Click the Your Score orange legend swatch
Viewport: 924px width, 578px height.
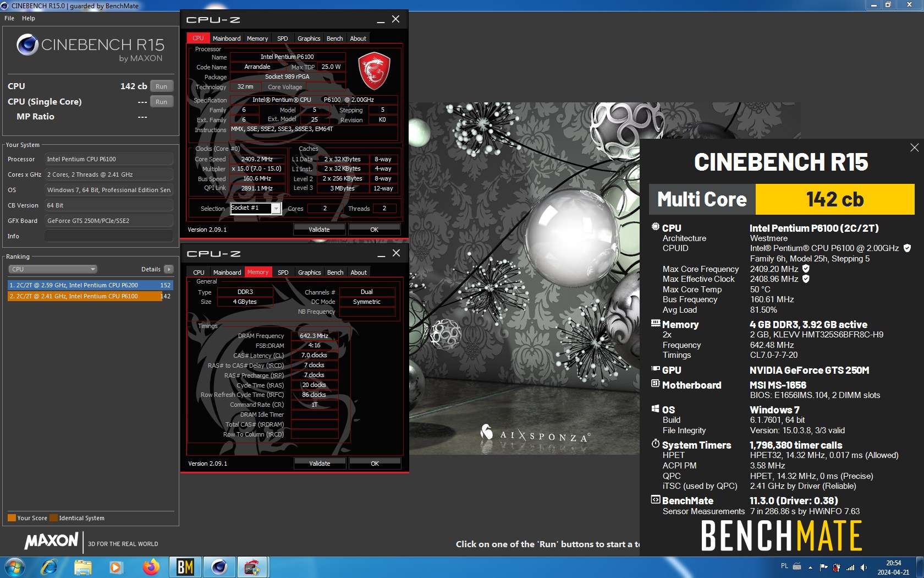pos(12,518)
